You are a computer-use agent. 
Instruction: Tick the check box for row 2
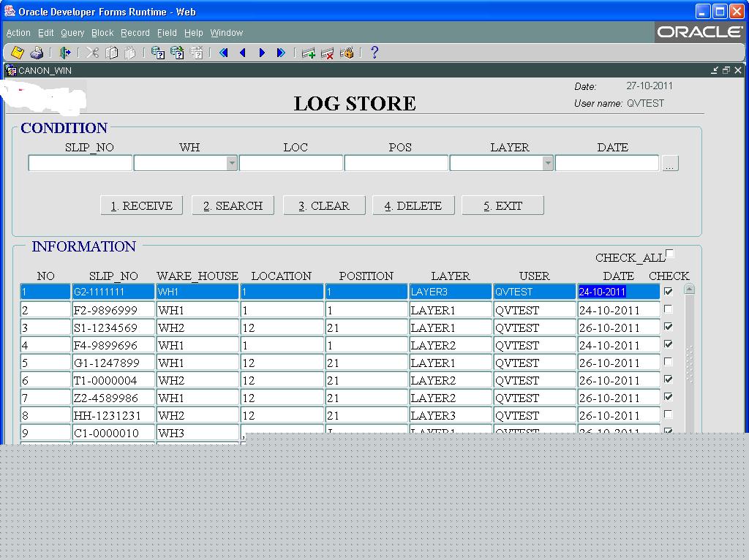click(668, 309)
